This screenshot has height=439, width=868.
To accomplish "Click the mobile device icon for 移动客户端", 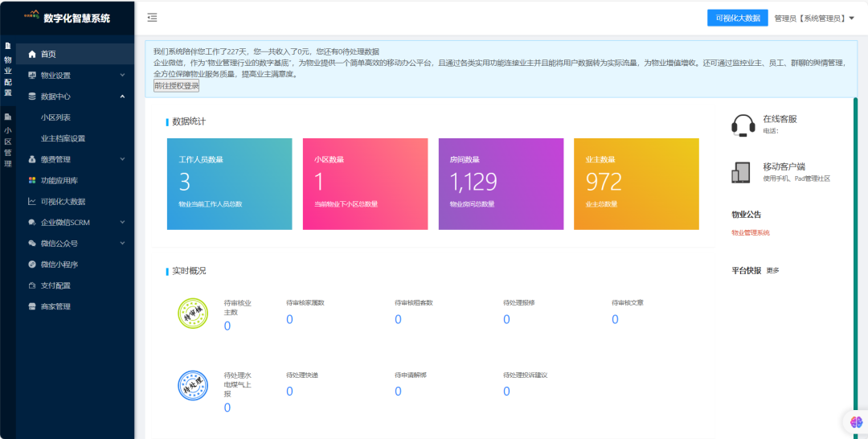I will click(741, 172).
